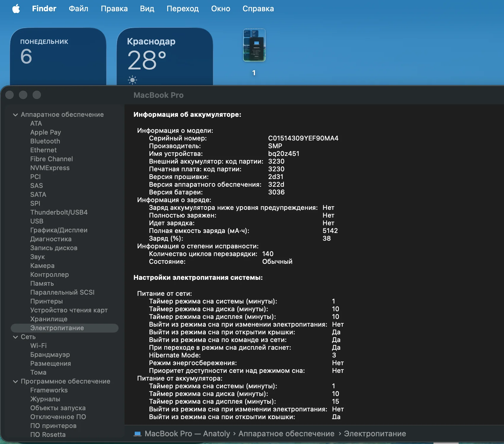This screenshot has height=444, width=504.
Task: Open the Правка menu
Action: 114,9
